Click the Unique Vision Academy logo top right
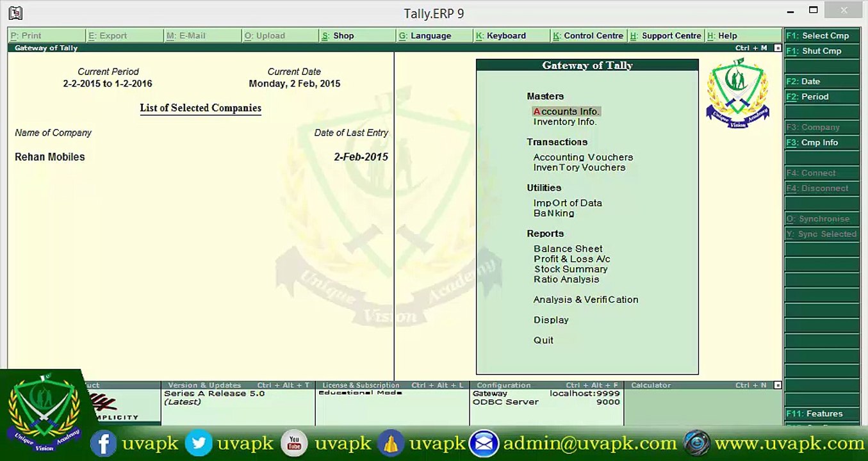The width and height of the screenshot is (868, 461). coord(737,93)
